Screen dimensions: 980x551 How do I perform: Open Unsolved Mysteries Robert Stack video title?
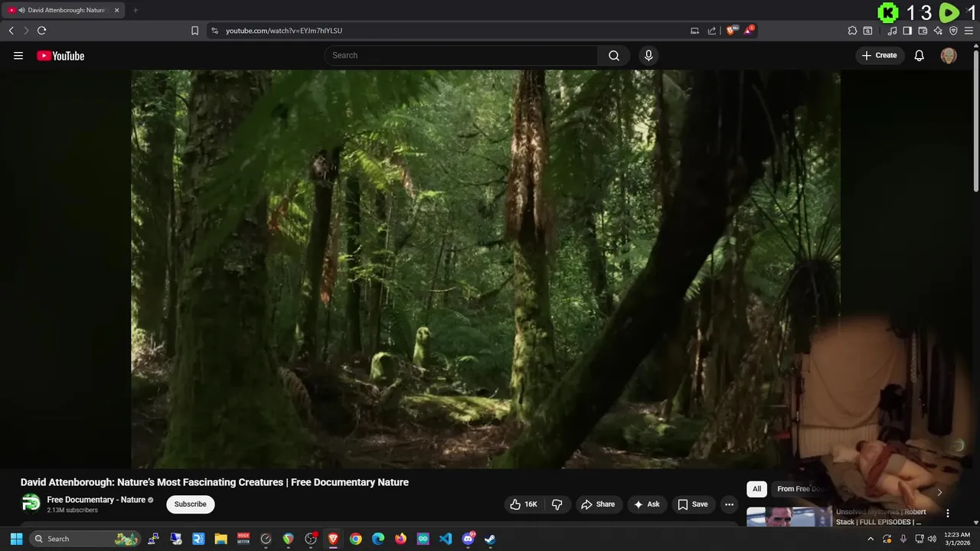[881, 517]
